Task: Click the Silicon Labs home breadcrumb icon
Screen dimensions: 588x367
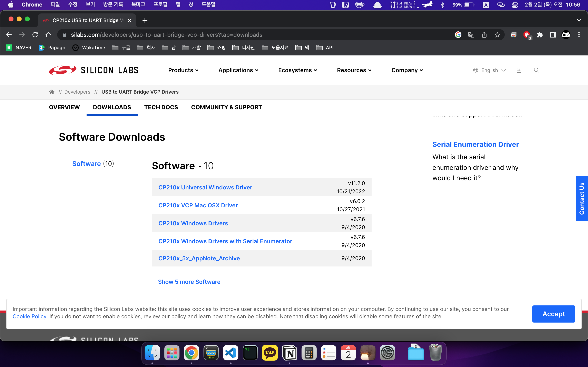Action: [51, 92]
